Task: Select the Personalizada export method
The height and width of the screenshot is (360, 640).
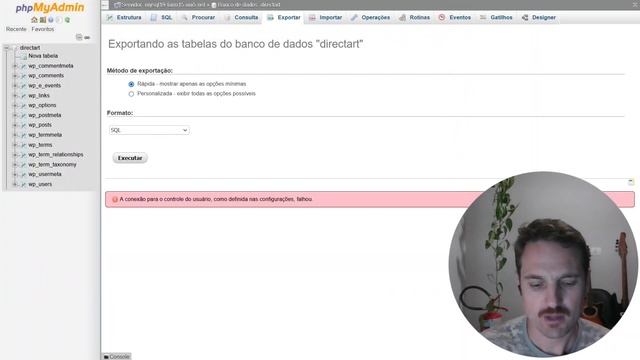Action: [x=131, y=94]
